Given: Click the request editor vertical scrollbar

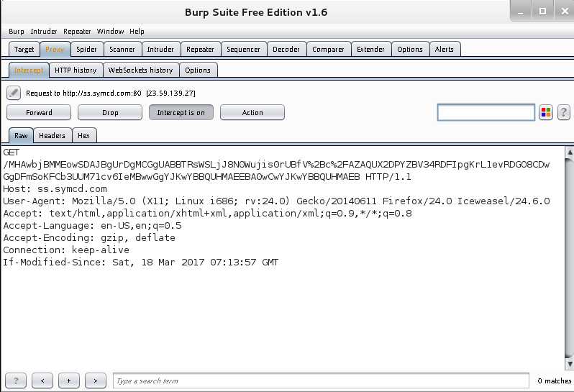Looking at the screenshot, I should point(569,257).
